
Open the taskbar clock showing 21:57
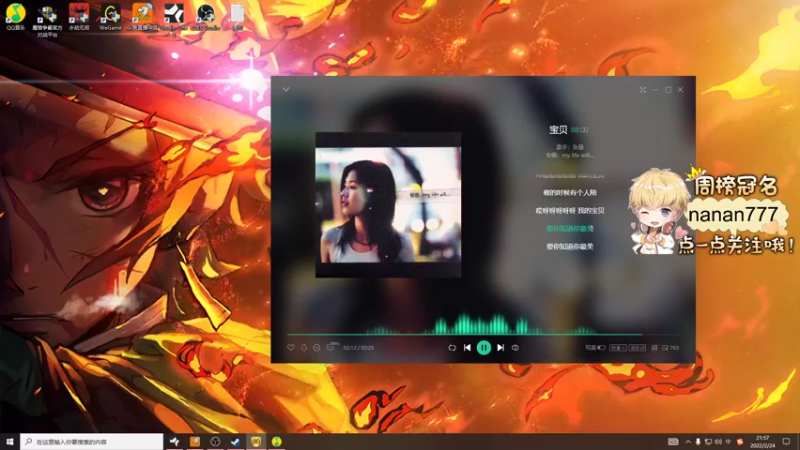click(x=762, y=442)
